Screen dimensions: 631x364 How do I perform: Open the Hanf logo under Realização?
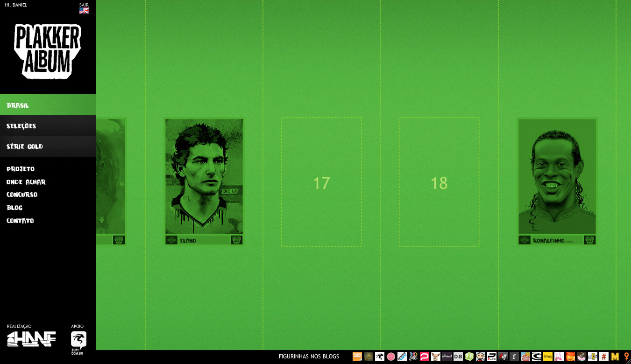point(31,339)
